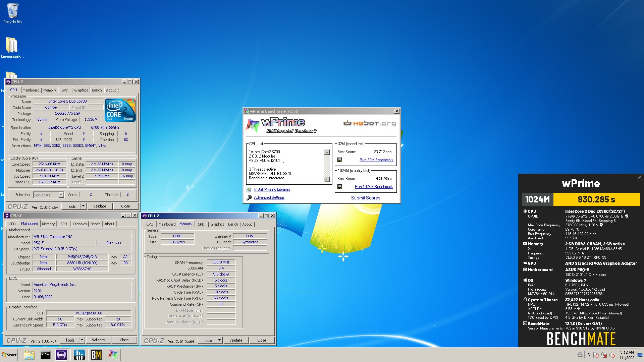
Task: Switch to Mainboard tab in top CPU-Z window
Action: coord(31,90)
